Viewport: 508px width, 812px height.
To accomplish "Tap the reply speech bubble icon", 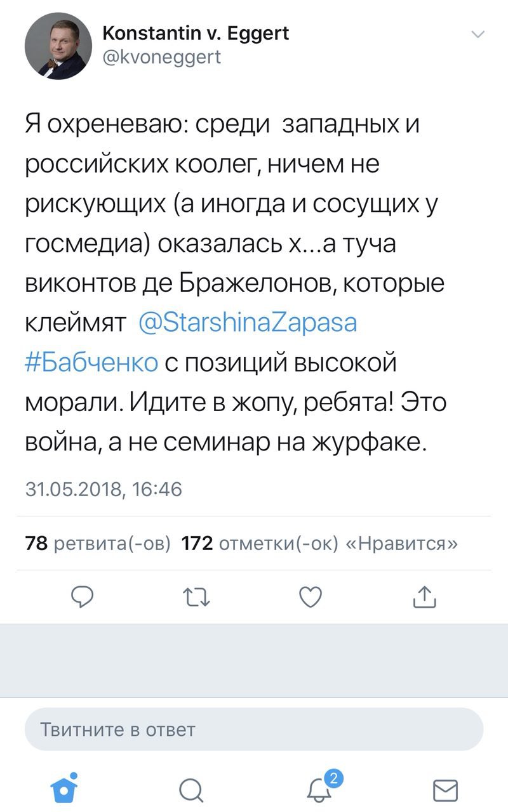I will click(83, 596).
